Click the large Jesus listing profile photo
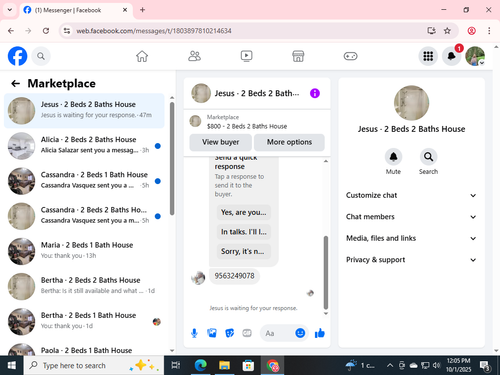Viewport: 500px width, 375px height. coord(411,103)
